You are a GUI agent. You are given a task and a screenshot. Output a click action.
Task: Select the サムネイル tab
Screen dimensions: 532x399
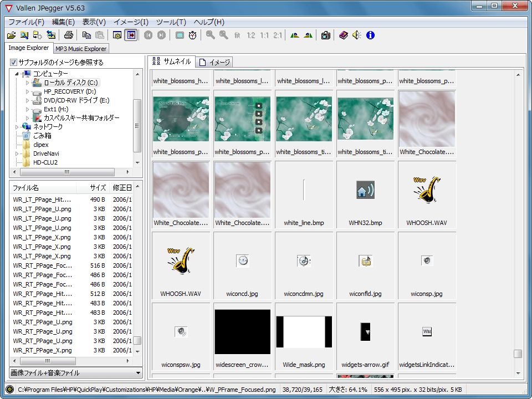(x=172, y=61)
